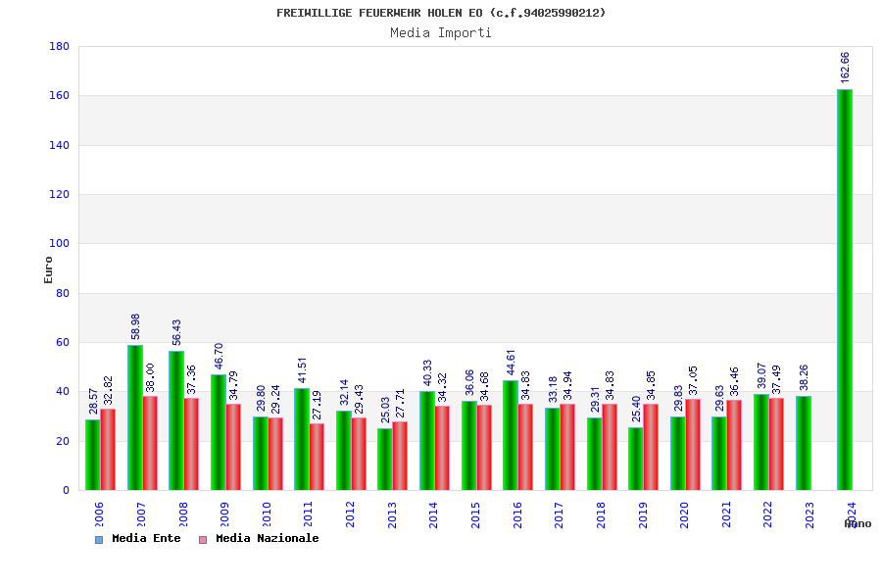The width and height of the screenshot is (882, 588).
Task: Click the 46.70 value label for 2009
Action: coord(219,356)
